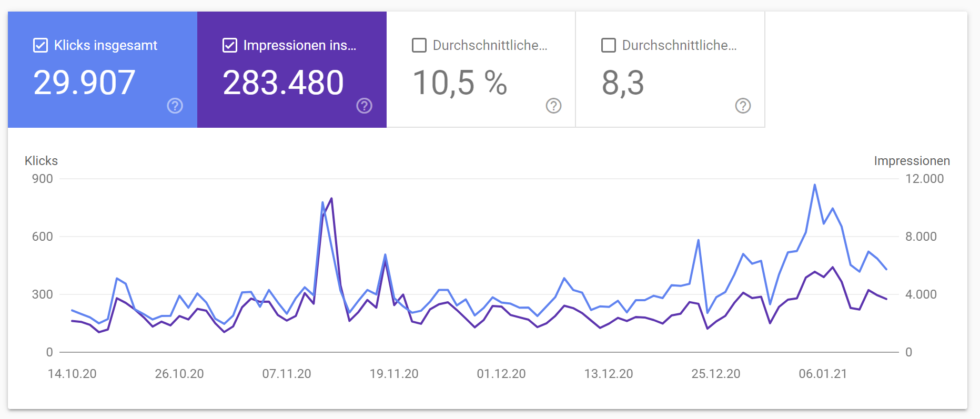Click the 283.480 impressions value
The width and height of the screenshot is (980, 419).
283,83
